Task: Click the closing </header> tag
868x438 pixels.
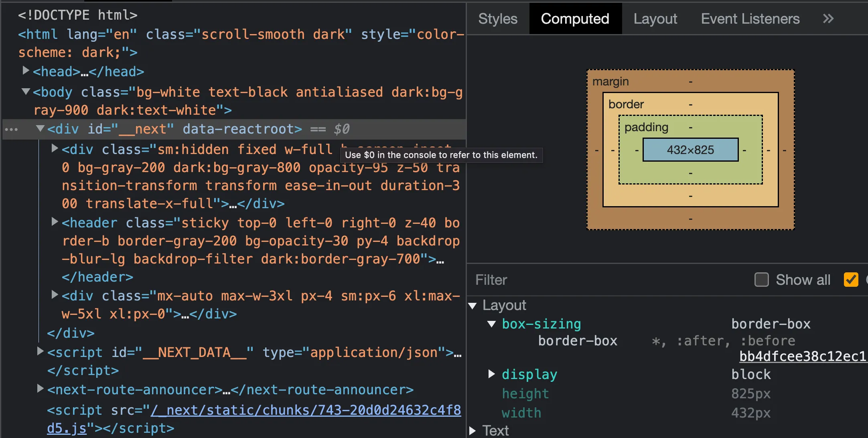Action: 97,277
